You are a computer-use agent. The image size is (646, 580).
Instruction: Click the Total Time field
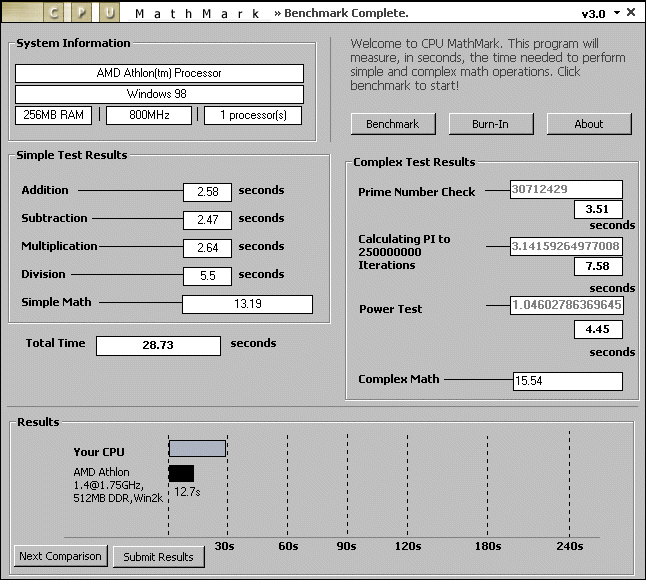158,345
